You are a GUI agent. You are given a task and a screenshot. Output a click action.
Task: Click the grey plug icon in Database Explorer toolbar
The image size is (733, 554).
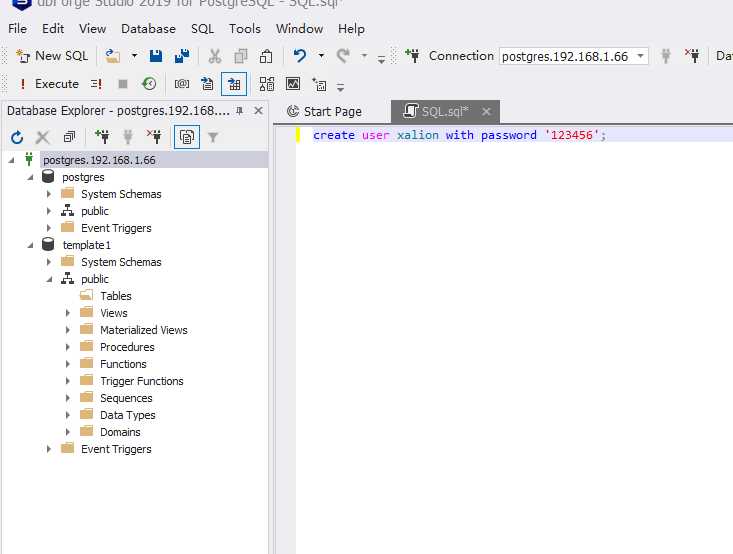pyautogui.click(x=128, y=137)
